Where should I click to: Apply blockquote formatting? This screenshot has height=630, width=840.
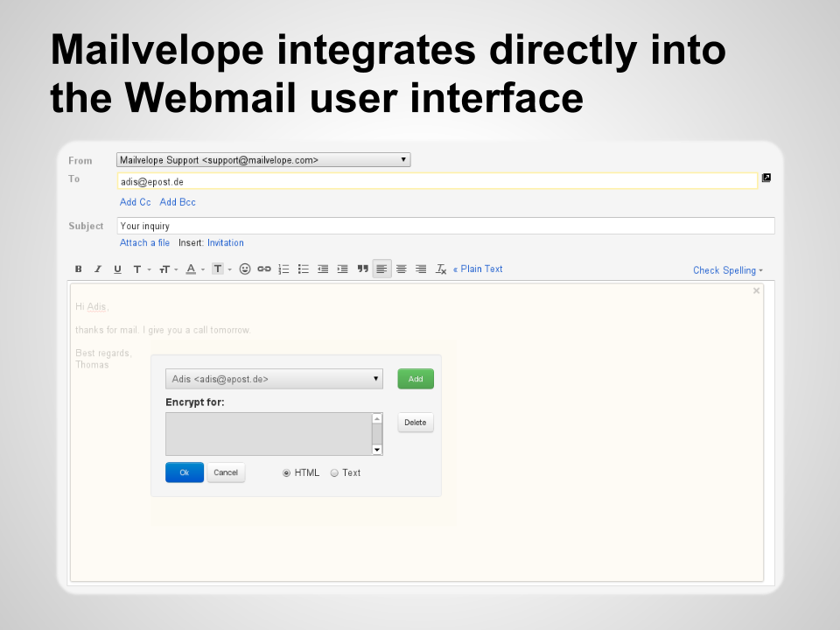(362, 269)
